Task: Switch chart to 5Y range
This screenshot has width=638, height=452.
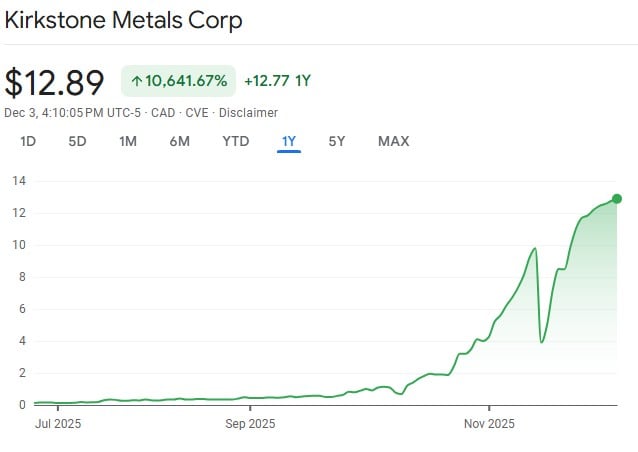Action: 337,141
